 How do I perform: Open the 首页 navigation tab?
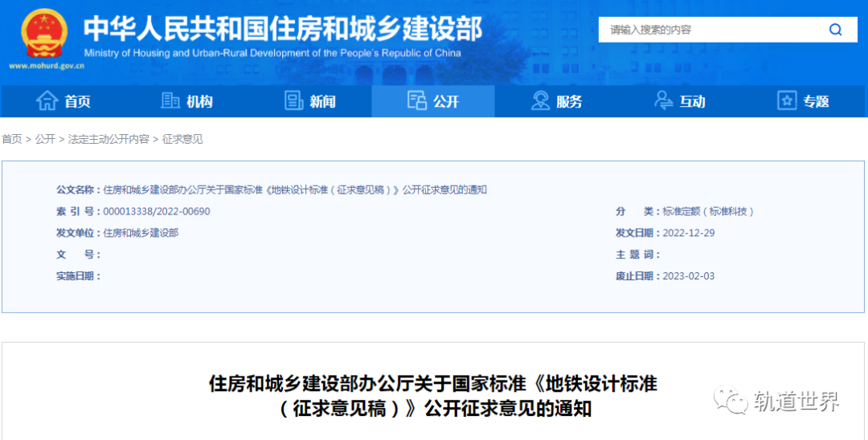tap(63, 101)
